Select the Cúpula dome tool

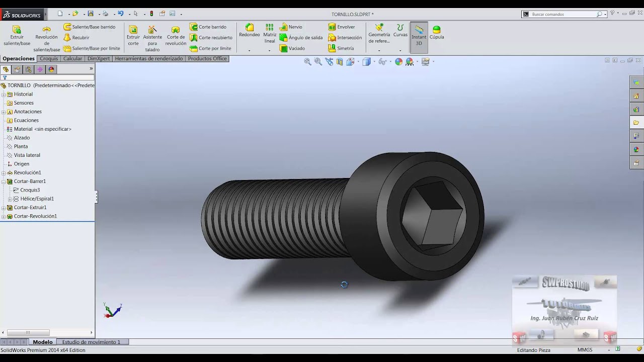437,33
